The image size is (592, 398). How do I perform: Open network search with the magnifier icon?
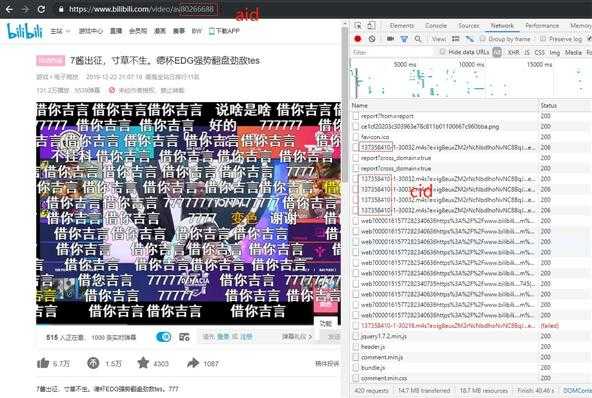click(418, 39)
